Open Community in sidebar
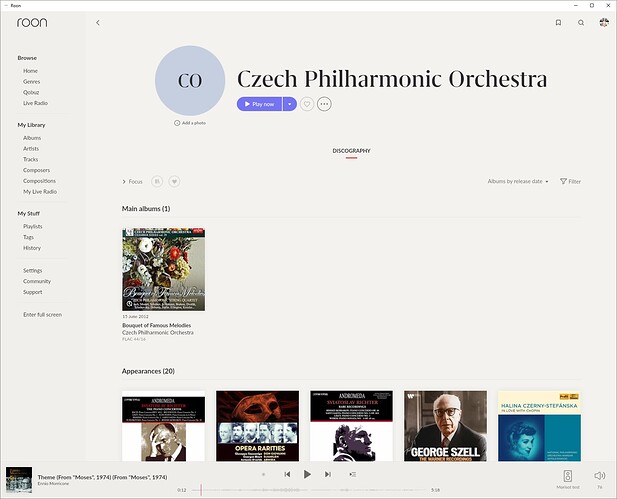The width and height of the screenshot is (617, 499). tap(37, 281)
